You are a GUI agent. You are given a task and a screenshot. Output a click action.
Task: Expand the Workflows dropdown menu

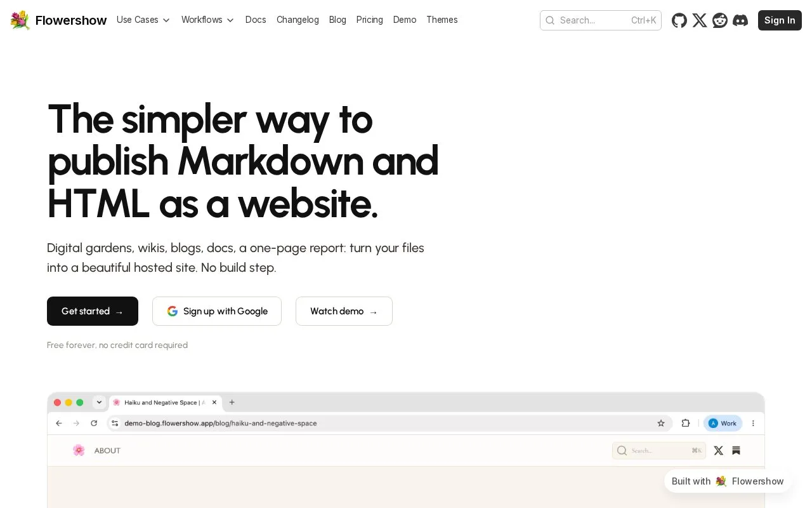point(208,20)
